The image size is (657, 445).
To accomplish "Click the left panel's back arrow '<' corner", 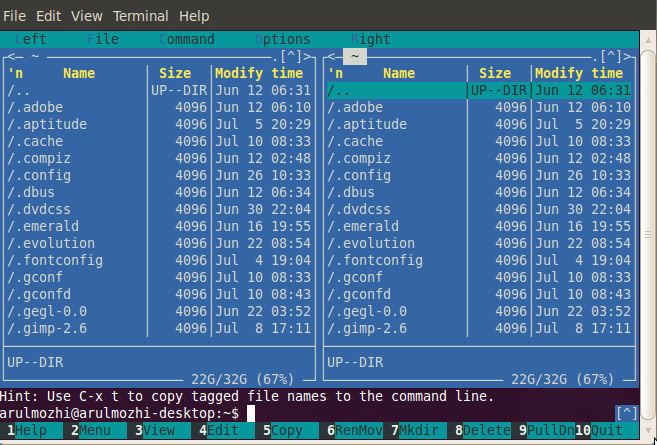I will click(x=10, y=57).
